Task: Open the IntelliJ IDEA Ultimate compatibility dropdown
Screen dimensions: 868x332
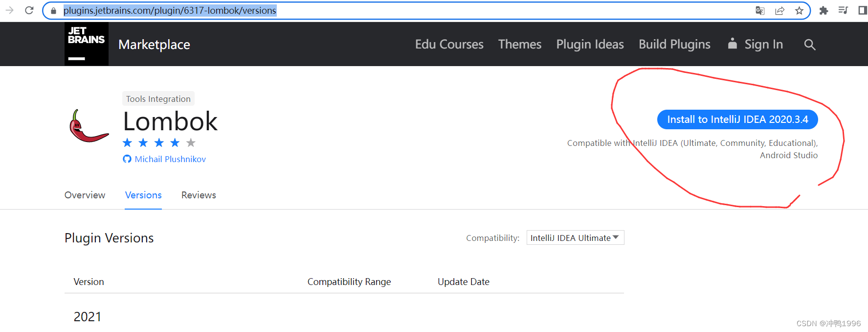Action: [x=575, y=237]
